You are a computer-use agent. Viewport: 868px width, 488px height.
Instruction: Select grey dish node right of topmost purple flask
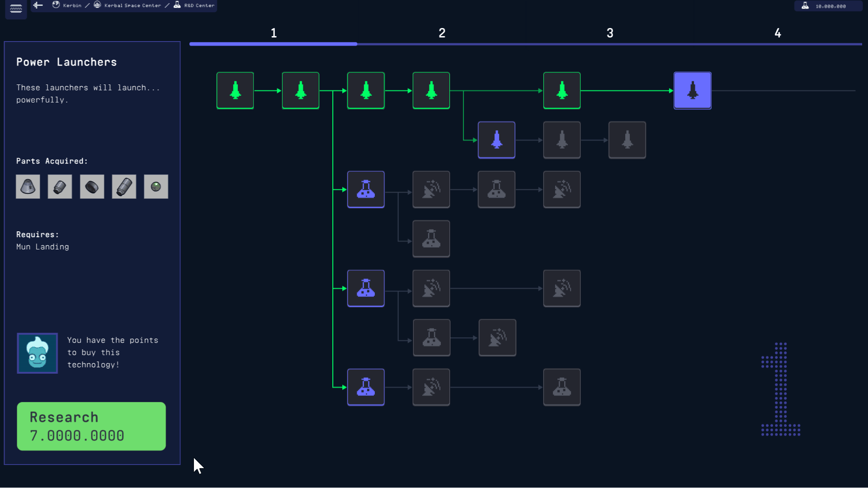(431, 189)
